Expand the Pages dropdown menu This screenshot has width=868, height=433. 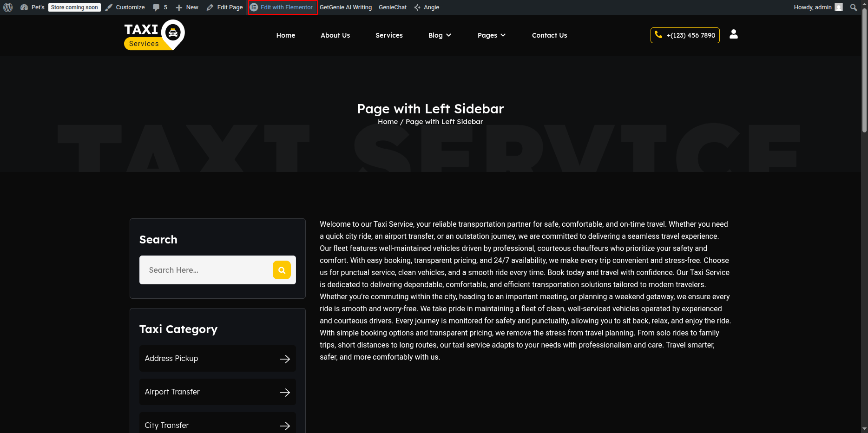(492, 35)
